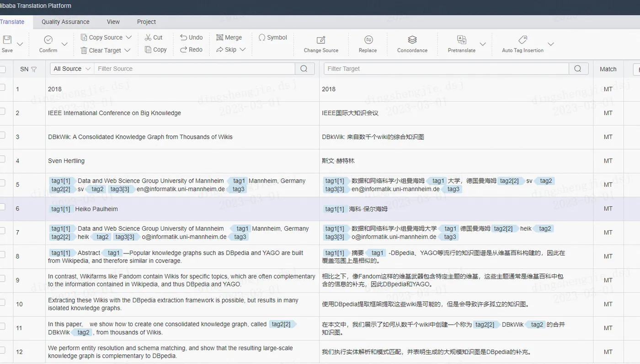Check the box for segment 8
Viewport: 640px width, 364px height.
point(3,254)
